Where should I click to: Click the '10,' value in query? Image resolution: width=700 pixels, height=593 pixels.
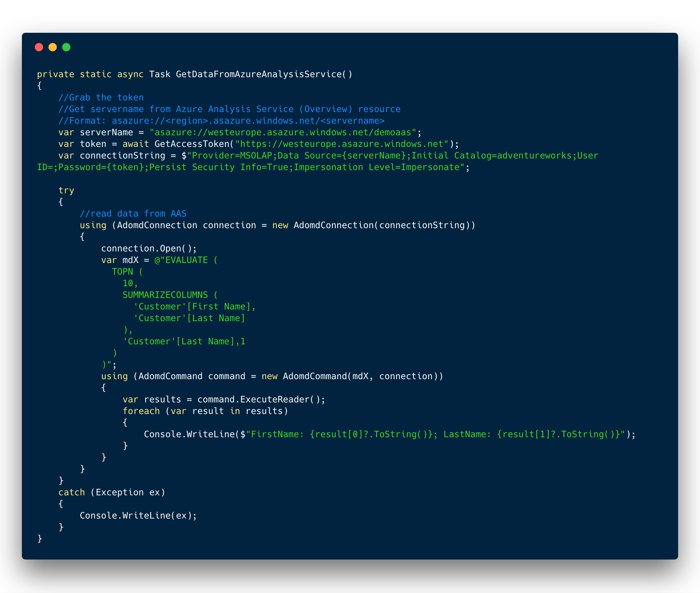(130, 283)
